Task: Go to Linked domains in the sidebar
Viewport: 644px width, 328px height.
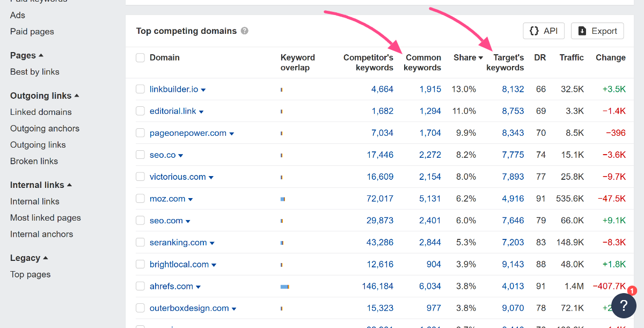Action: click(41, 112)
